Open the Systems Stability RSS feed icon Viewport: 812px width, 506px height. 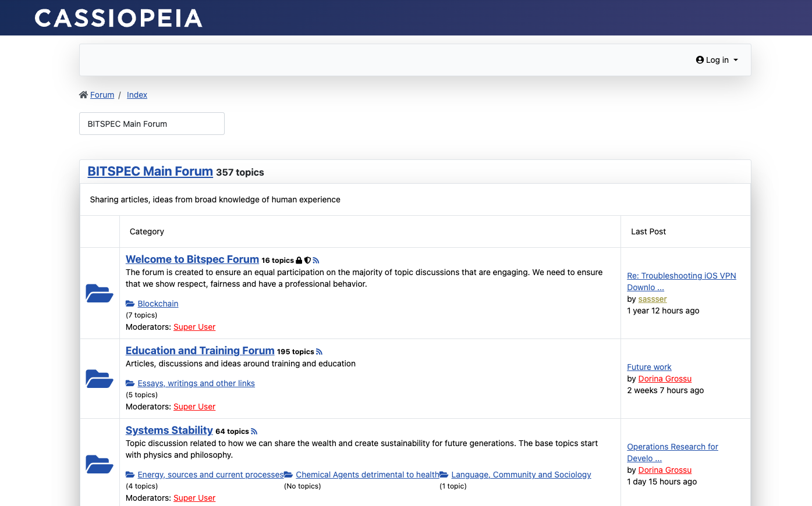click(x=254, y=432)
